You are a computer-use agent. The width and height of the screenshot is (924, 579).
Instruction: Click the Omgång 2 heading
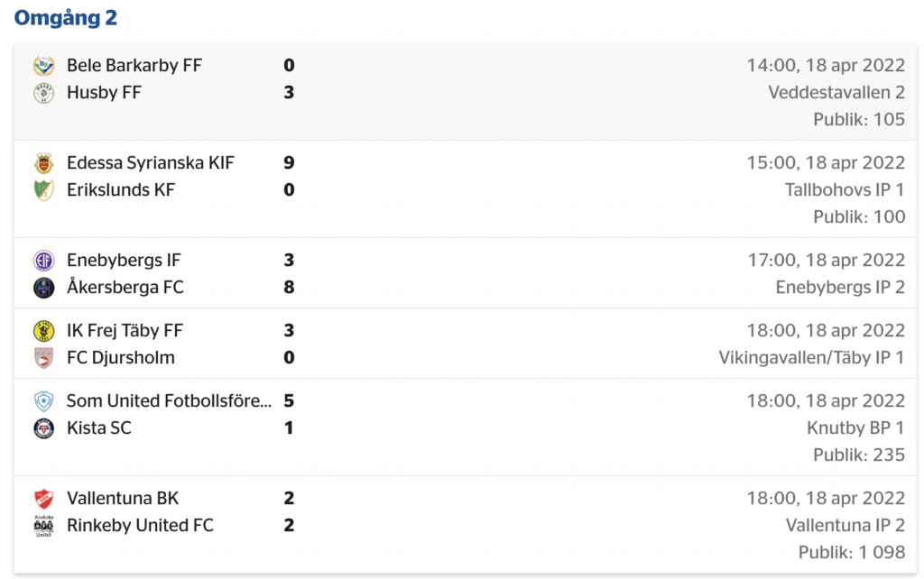(x=65, y=18)
